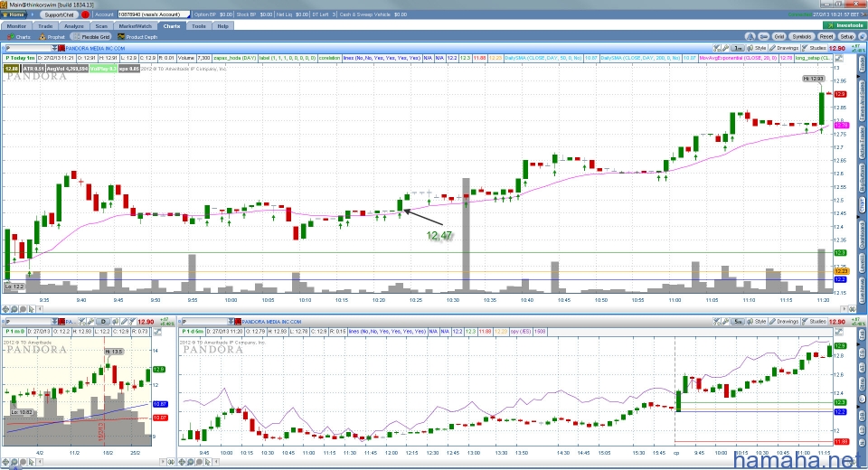
Task: Maximize the daily chart cell
Action: (157, 331)
